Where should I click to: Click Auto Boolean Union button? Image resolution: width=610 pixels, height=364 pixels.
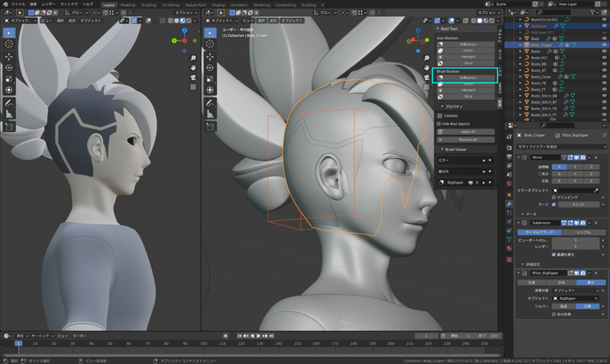click(x=467, y=51)
